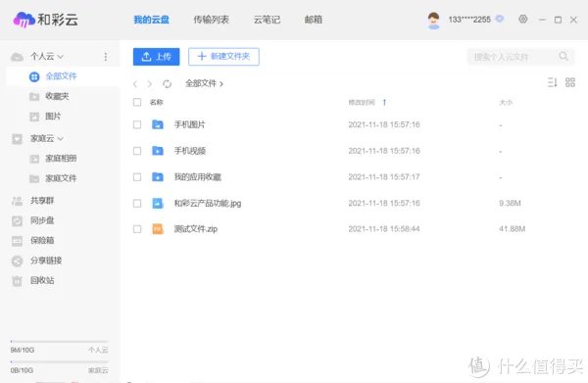Click the 回收站 trash icon
Screen dimensions: 588x383
click(x=17, y=281)
